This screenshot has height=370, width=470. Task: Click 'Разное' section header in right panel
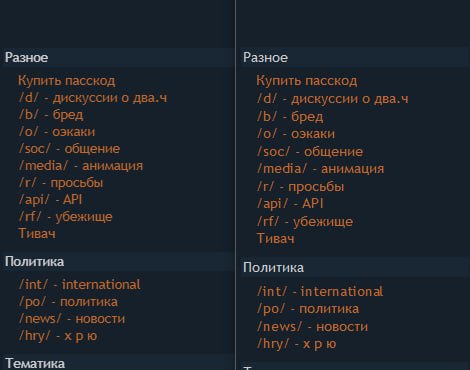click(355, 58)
